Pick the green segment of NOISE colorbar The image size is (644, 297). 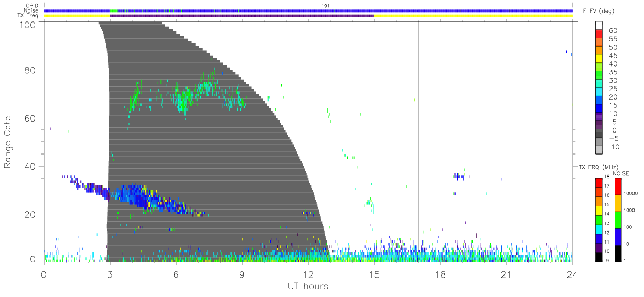click(x=617, y=220)
